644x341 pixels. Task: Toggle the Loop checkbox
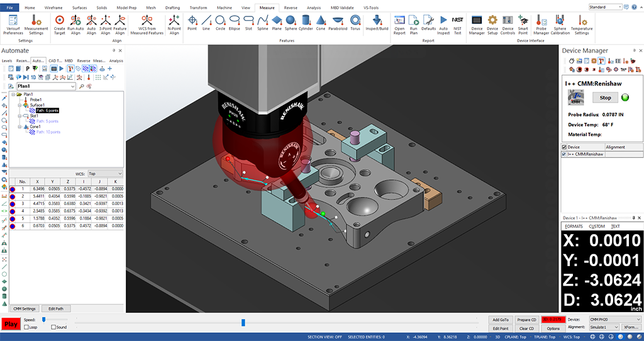(x=26, y=327)
